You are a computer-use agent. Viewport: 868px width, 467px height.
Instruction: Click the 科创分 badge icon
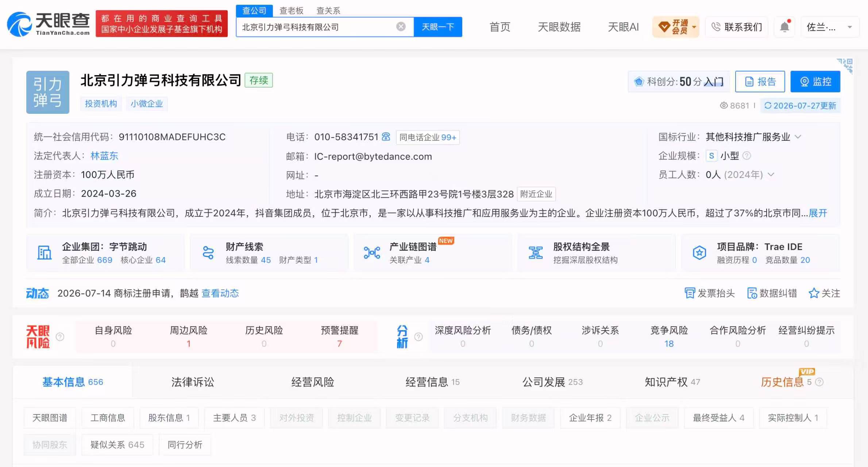click(x=639, y=81)
